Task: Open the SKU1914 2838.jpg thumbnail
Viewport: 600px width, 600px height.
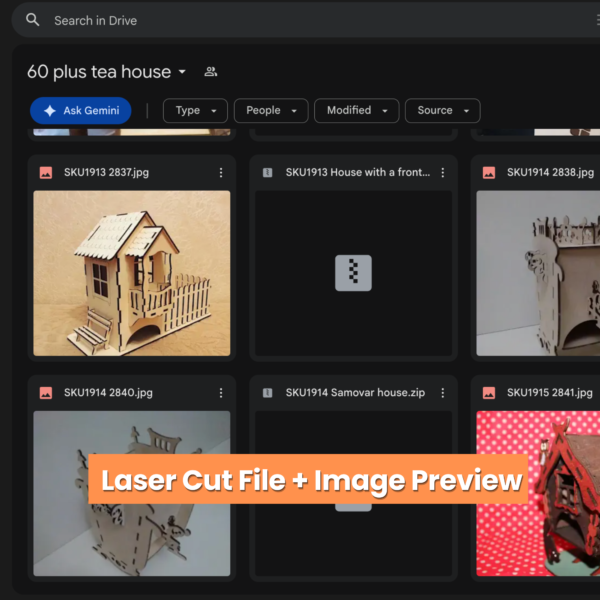Action: [x=538, y=273]
